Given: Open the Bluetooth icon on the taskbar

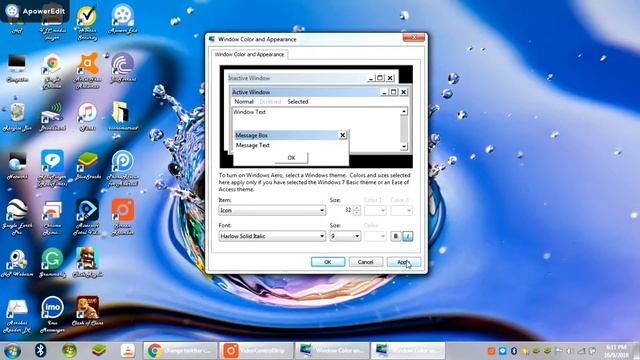Looking at the screenshot, I should (40, 350).
